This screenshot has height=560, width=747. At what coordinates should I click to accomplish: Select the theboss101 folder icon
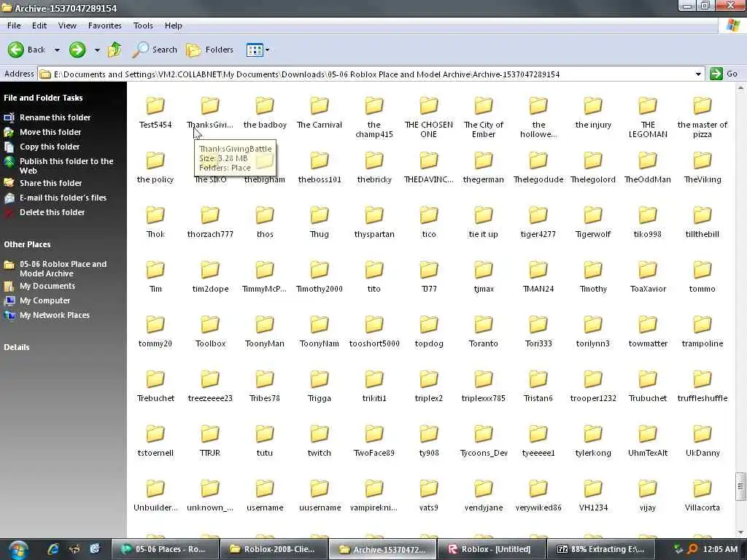point(320,160)
